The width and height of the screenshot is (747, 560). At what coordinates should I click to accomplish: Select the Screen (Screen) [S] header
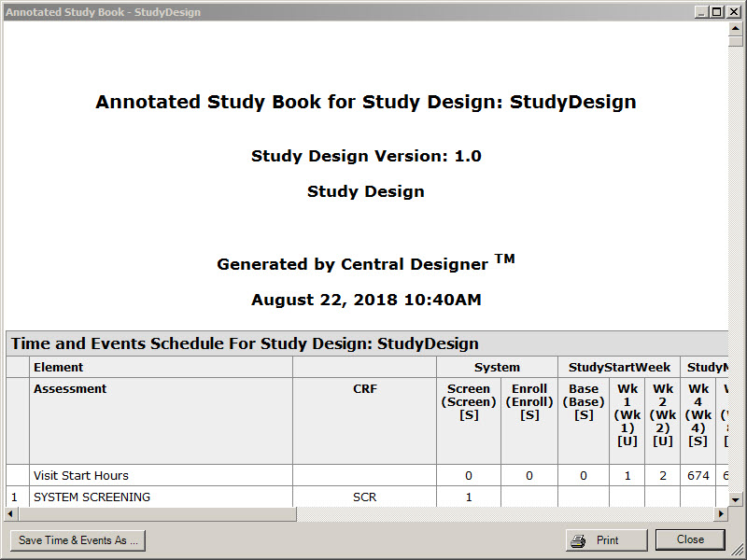[469, 421]
